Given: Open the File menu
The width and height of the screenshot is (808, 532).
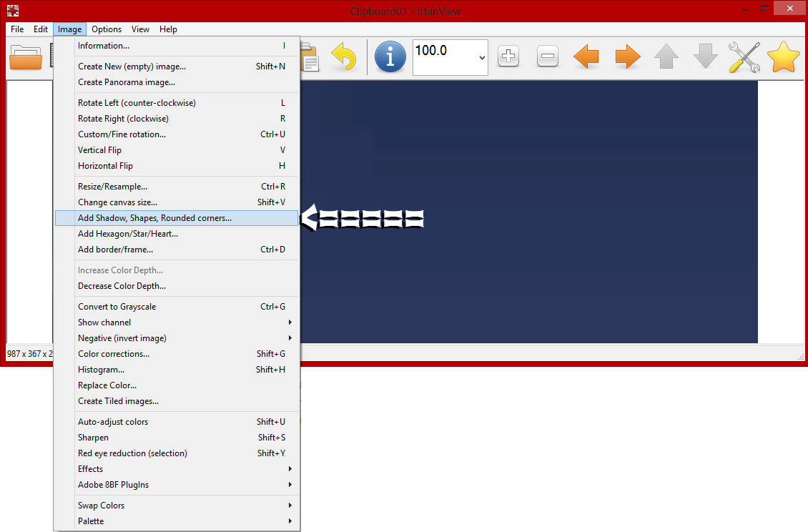Looking at the screenshot, I should (17, 29).
